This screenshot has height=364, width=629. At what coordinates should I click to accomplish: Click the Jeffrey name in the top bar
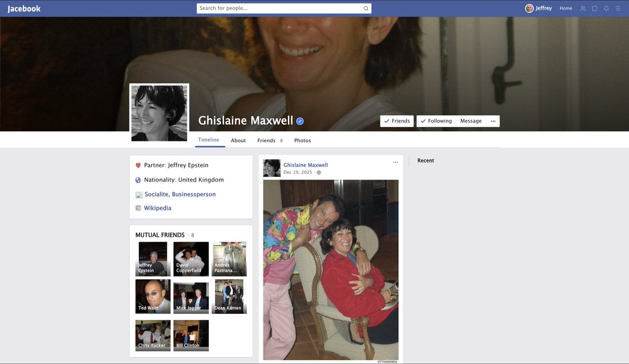(x=544, y=8)
